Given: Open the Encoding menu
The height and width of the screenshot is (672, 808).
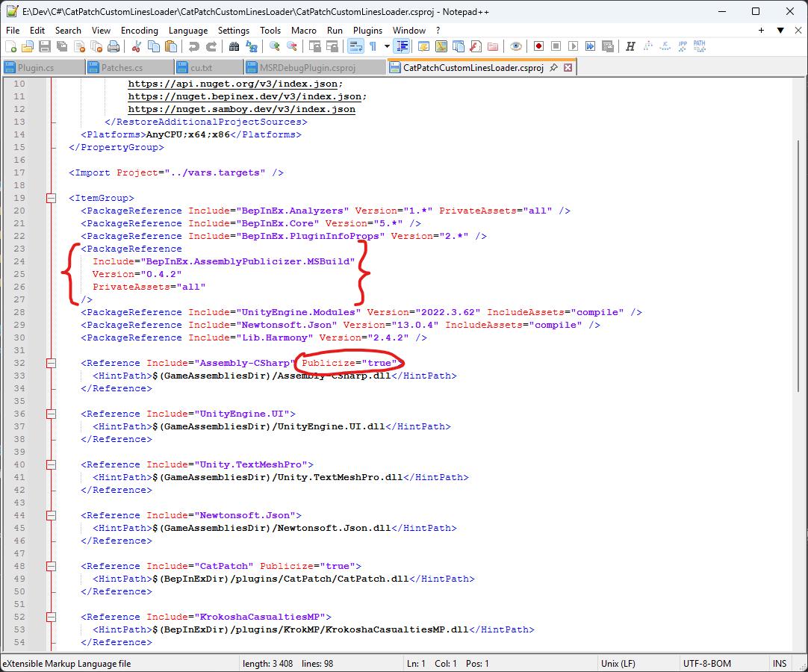Looking at the screenshot, I should [x=139, y=31].
